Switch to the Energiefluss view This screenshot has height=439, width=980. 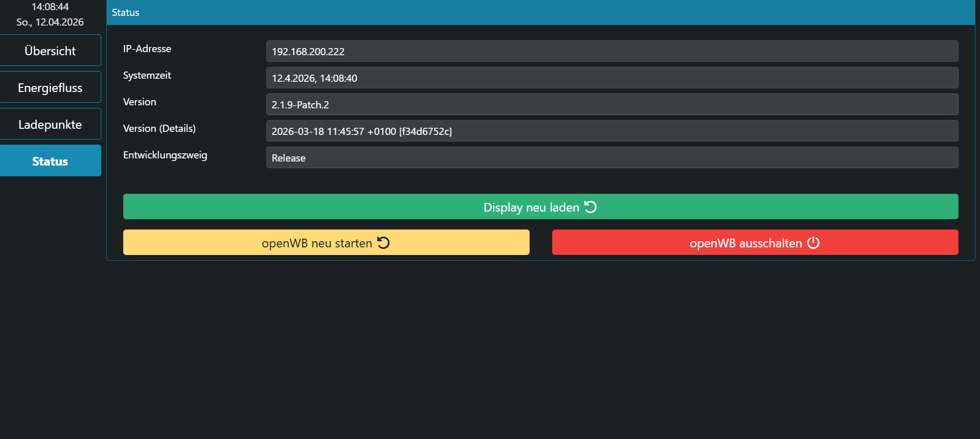click(x=50, y=87)
